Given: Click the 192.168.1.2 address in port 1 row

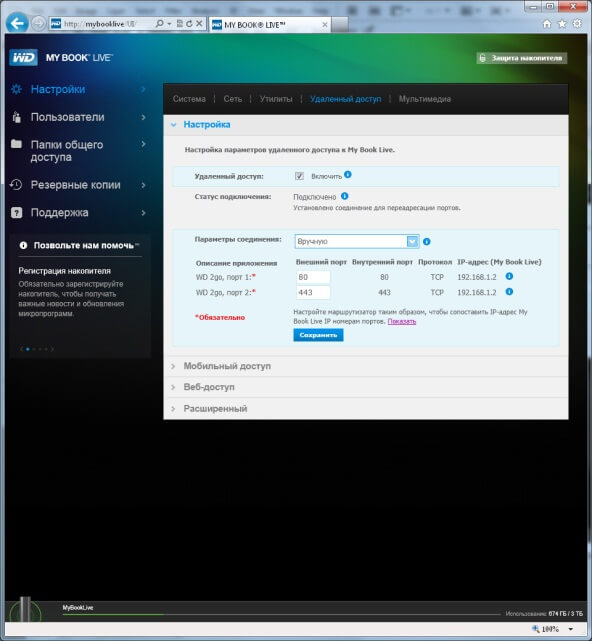Looking at the screenshot, I should click(x=477, y=277).
